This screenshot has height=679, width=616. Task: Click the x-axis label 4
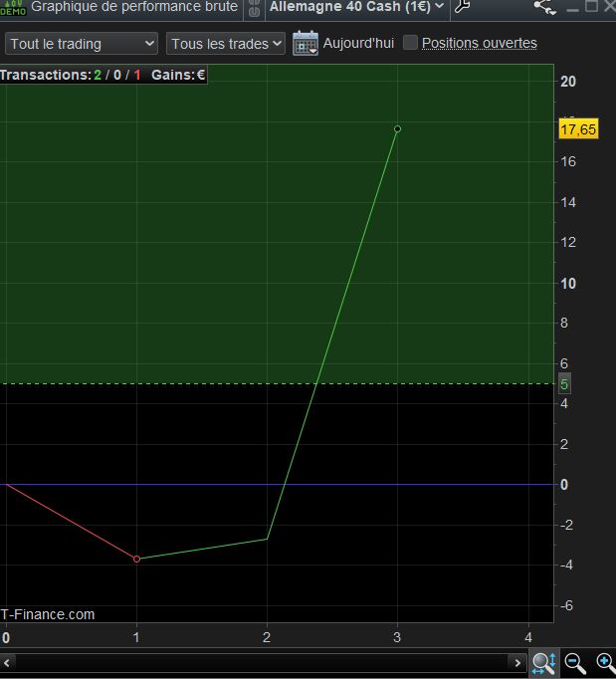pyautogui.click(x=528, y=637)
